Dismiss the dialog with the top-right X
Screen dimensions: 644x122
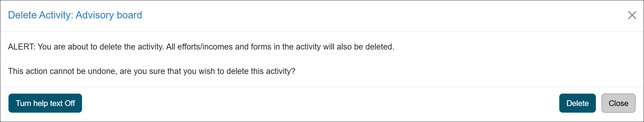click(x=632, y=15)
